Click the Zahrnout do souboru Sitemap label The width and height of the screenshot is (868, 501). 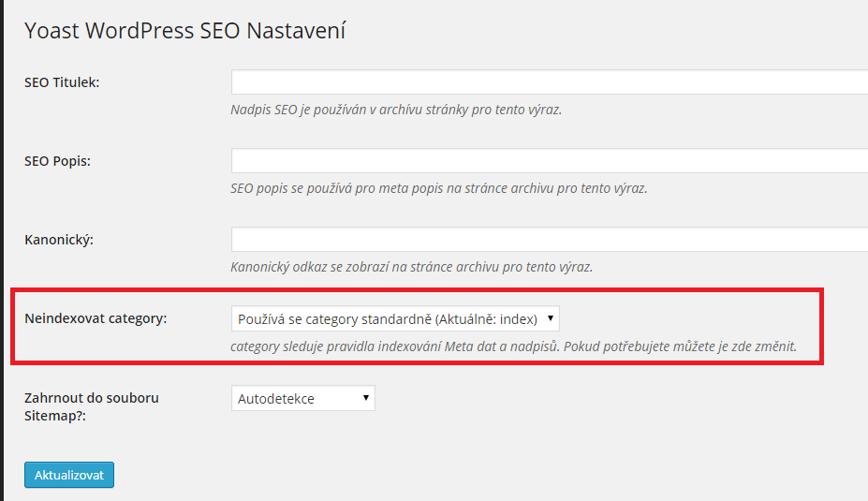click(x=92, y=406)
